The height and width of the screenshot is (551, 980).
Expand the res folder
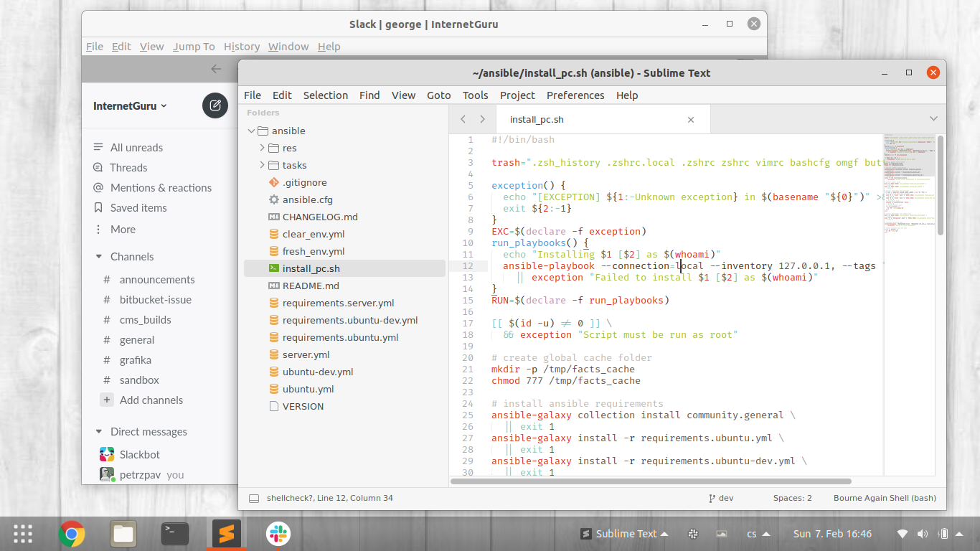point(263,148)
